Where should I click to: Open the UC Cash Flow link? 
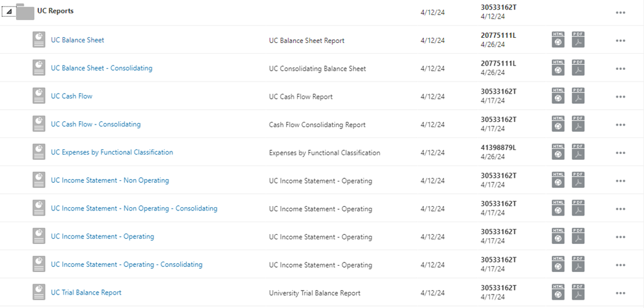tap(71, 96)
